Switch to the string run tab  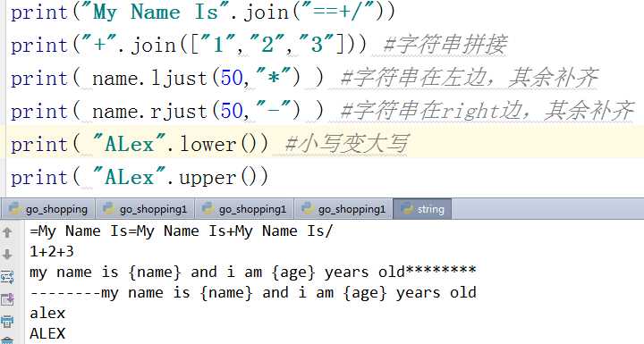(422, 209)
